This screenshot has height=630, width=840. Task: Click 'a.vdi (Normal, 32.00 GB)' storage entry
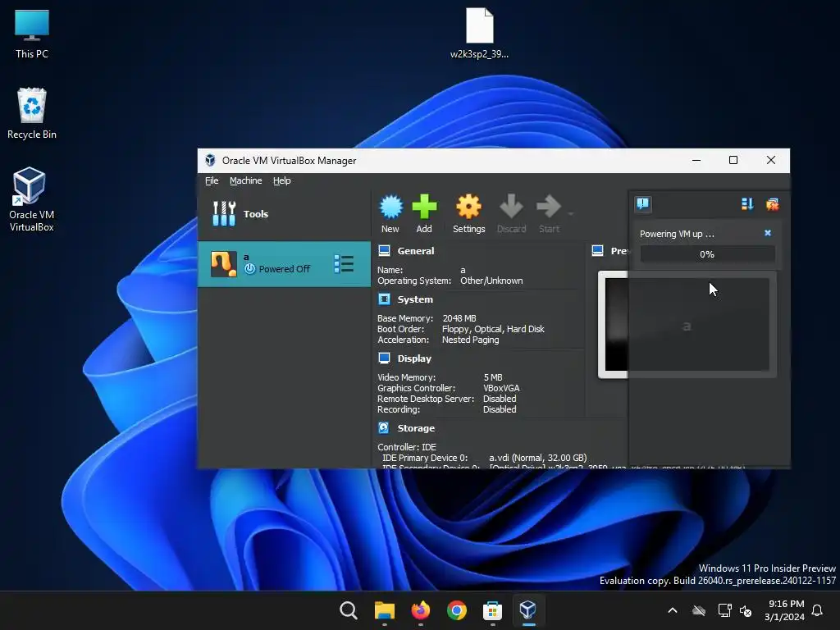538,458
